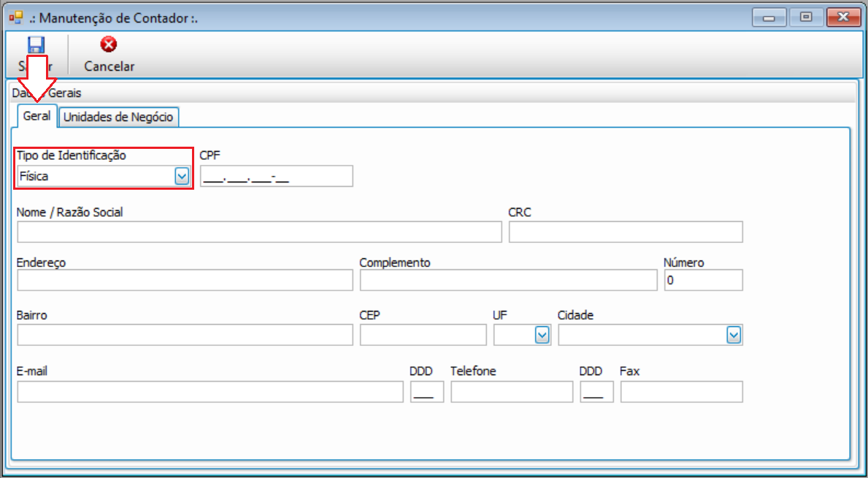Expand the UF state dropdown
This screenshot has height=478, width=868.
542,335
